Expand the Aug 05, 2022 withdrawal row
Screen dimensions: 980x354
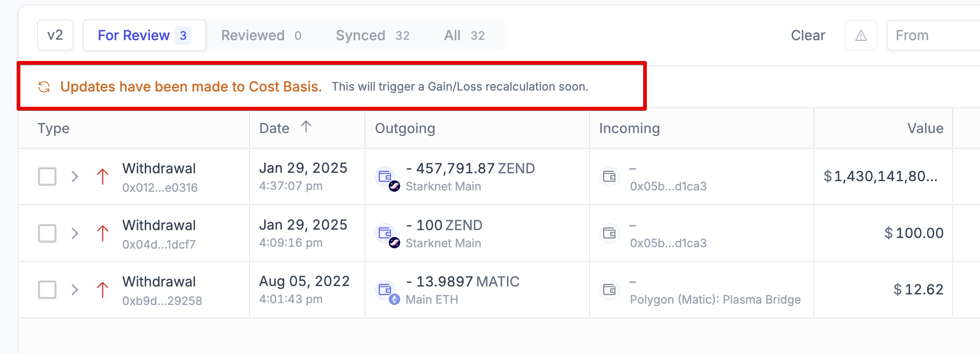[x=75, y=290]
